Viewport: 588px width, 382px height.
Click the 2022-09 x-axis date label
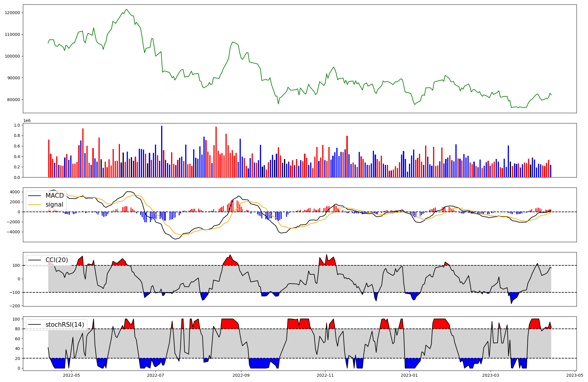coord(241,375)
